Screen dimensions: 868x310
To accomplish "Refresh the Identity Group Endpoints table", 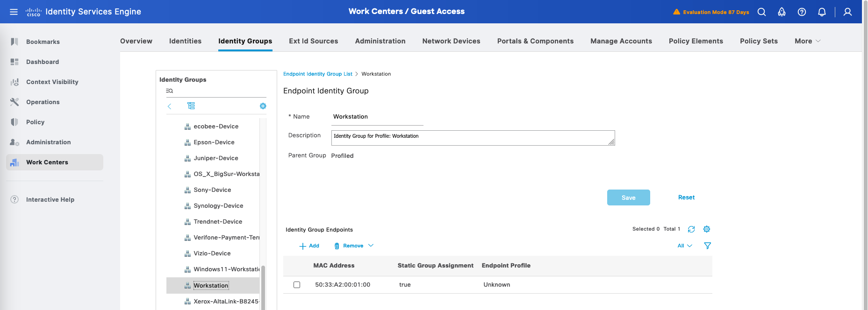I will click(691, 229).
